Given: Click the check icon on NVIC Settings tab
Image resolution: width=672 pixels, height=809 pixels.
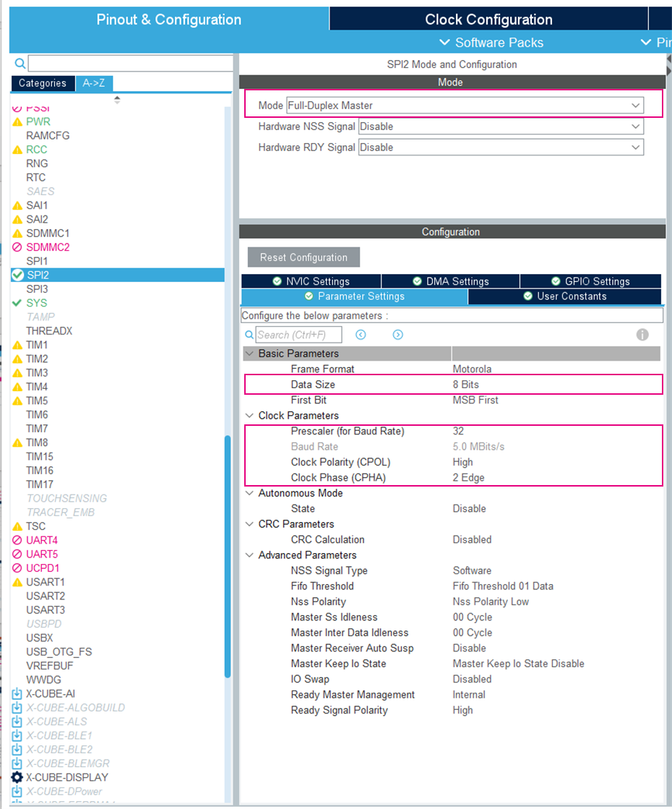Looking at the screenshot, I should pyautogui.click(x=277, y=281).
